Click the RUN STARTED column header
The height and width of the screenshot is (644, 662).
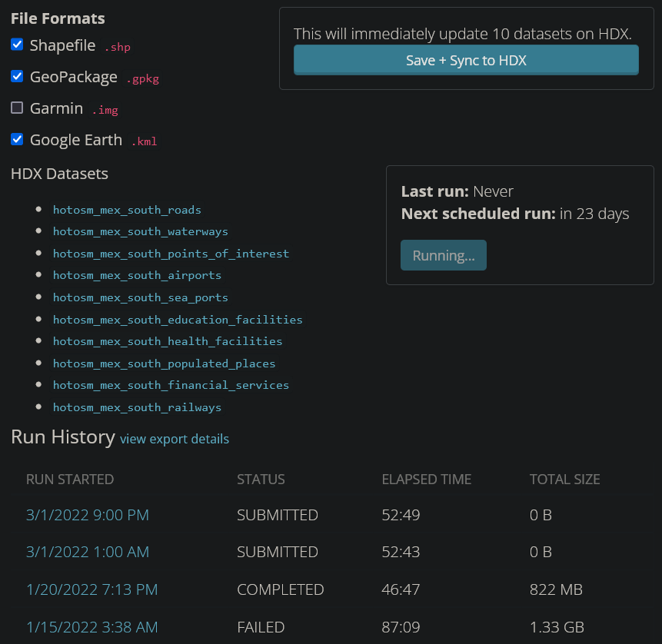pos(70,480)
